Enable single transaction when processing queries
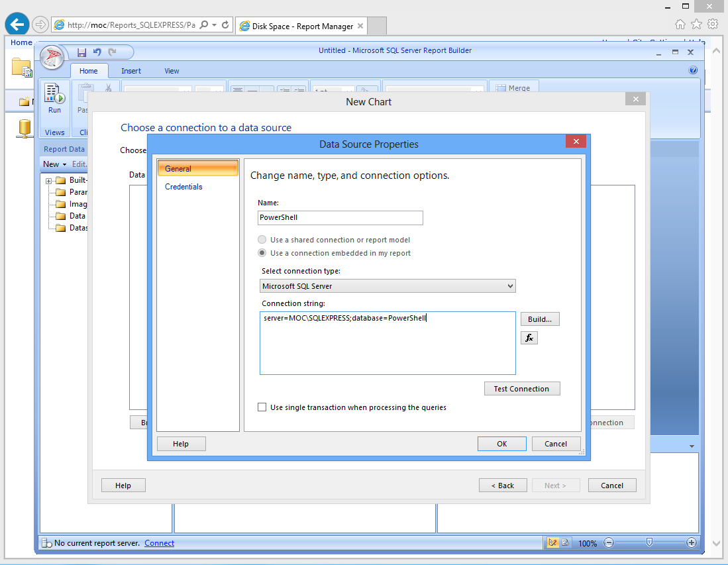 pos(262,407)
